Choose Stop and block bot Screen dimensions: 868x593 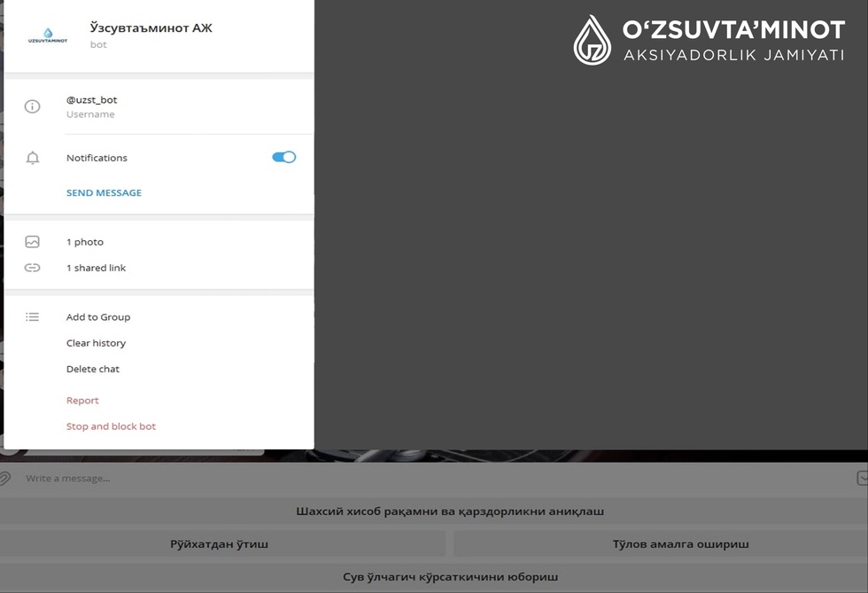pyautogui.click(x=111, y=426)
